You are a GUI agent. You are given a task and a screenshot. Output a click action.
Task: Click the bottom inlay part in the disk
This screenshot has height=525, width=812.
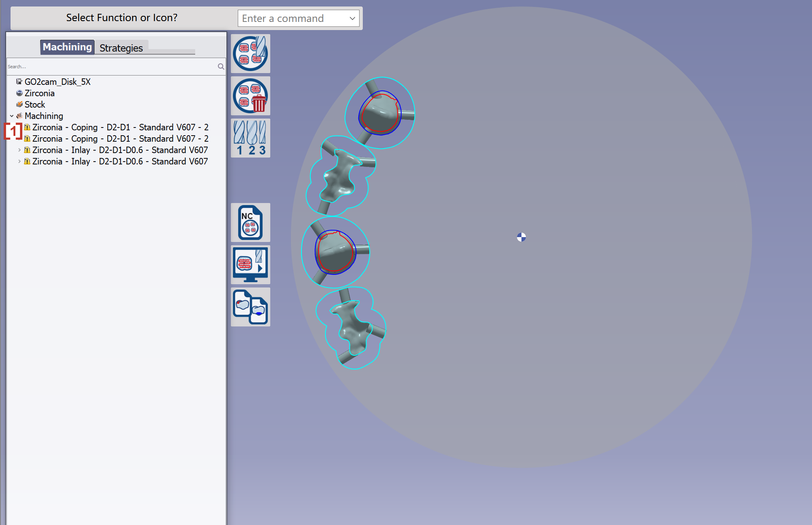pos(352,327)
